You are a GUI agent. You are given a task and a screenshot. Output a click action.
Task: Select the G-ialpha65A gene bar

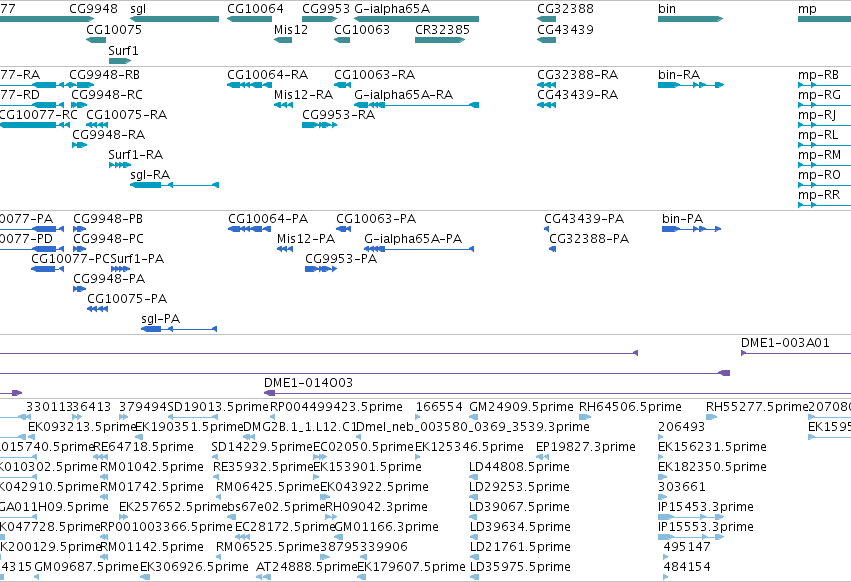[x=416, y=19]
